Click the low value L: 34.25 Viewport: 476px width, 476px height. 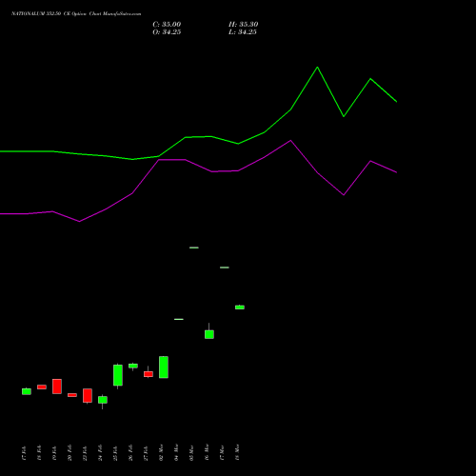(243, 32)
